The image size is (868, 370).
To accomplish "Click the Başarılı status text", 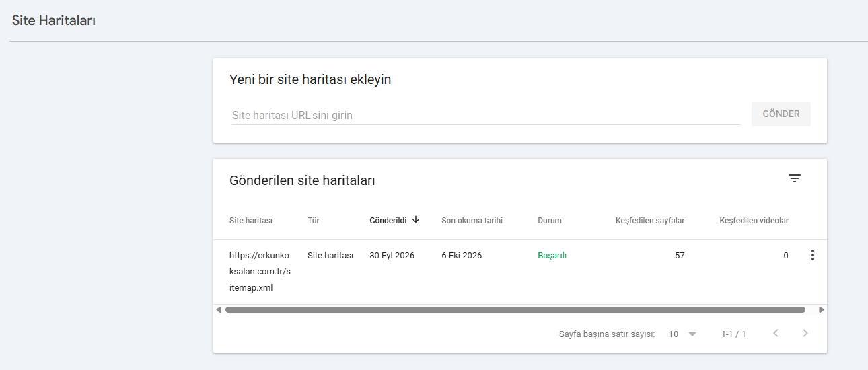I will pyautogui.click(x=552, y=256).
